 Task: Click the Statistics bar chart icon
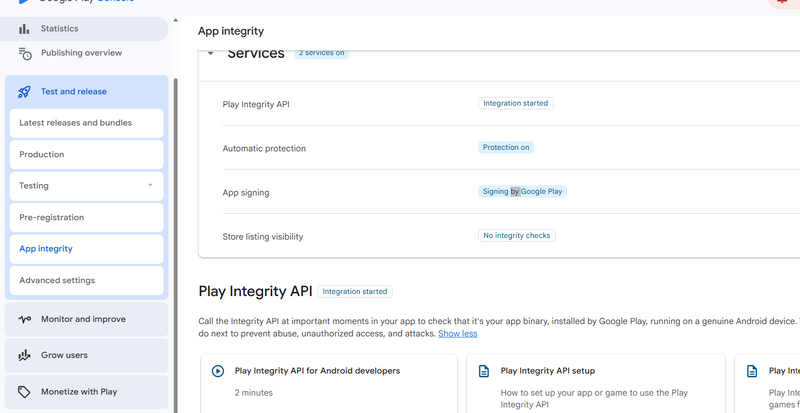pos(24,29)
